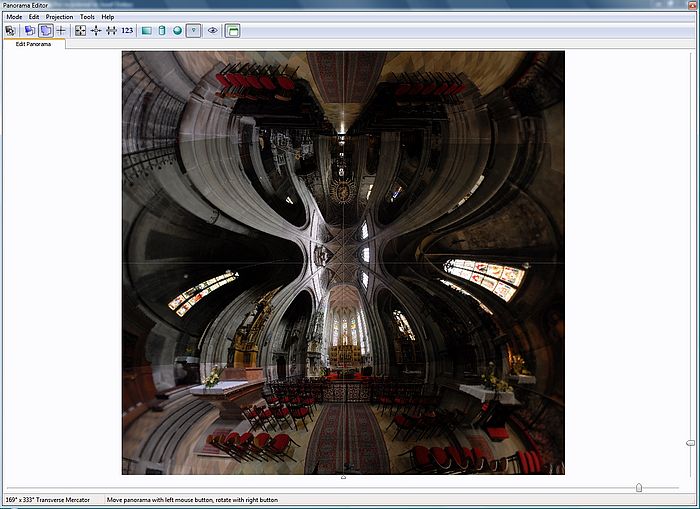The width and height of the screenshot is (700, 509).
Task: Expand the Edit menu
Action: (x=34, y=17)
